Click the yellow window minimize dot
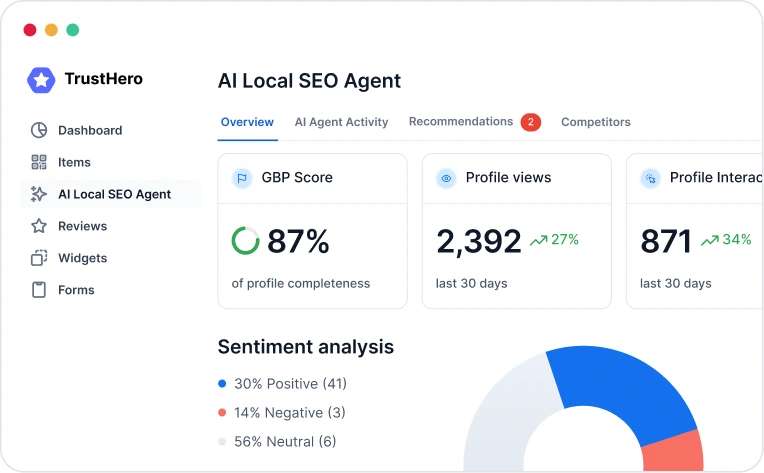 (51, 30)
